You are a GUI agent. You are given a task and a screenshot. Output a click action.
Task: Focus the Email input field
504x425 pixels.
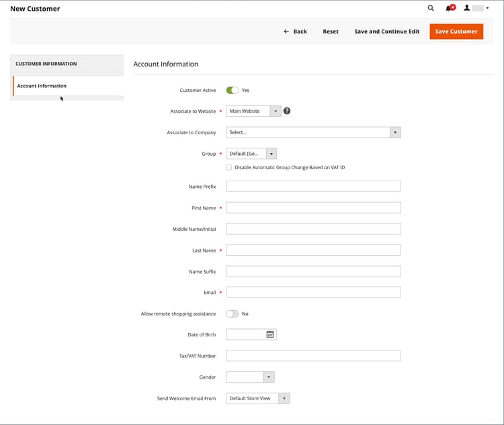pos(313,292)
